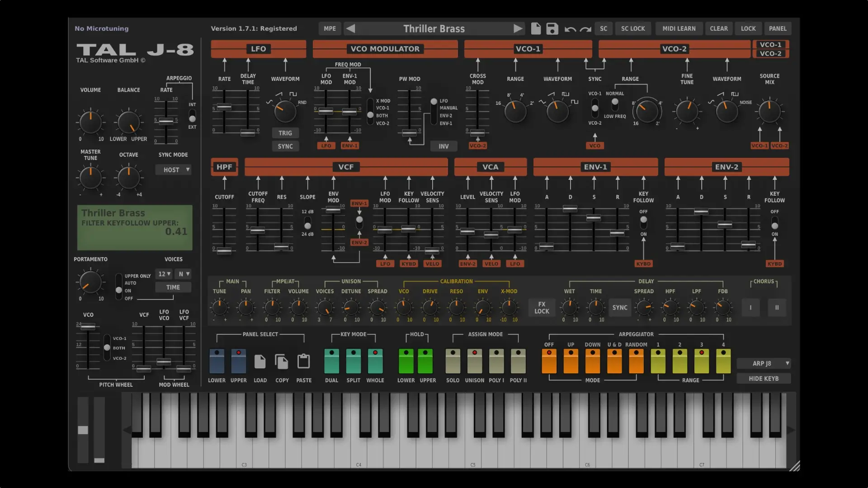Image resolution: width=868 pixels, height=488 pixels.
Task: Click the panel Copy icon
Action: coord(282,362)
